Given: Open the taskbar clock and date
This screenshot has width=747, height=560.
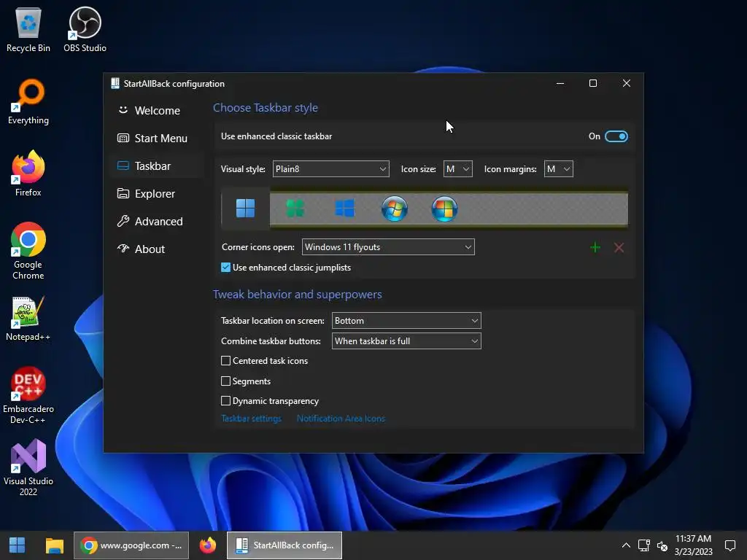Looking at the screenshot, I should (x=693, y=545).
